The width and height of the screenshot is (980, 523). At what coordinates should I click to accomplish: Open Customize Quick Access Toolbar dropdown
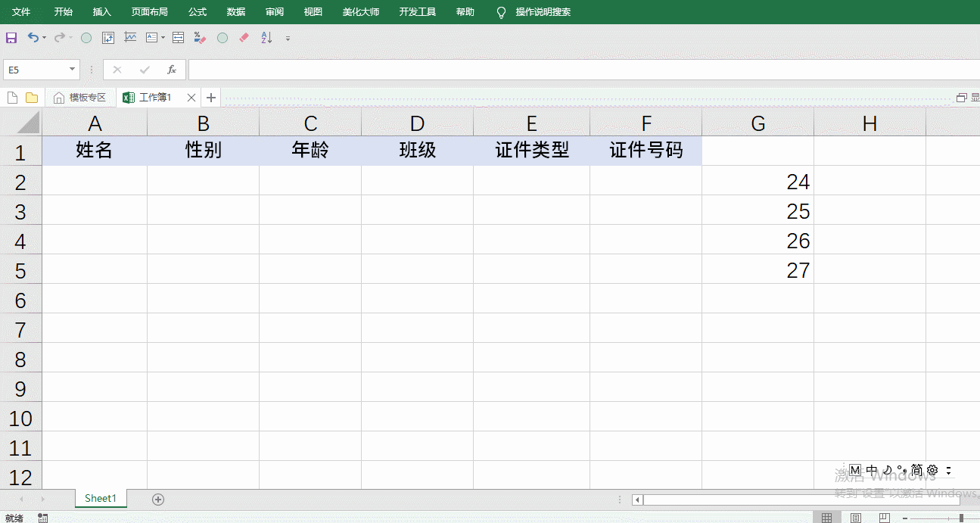(288, 38)
